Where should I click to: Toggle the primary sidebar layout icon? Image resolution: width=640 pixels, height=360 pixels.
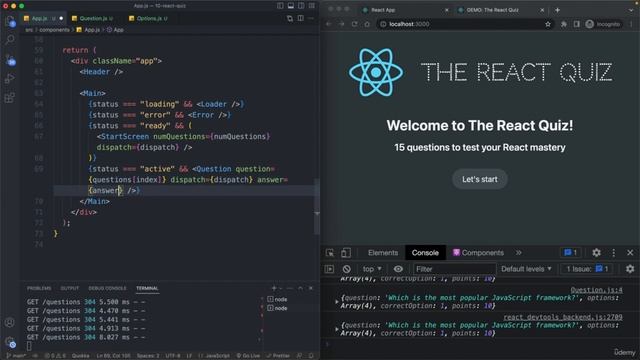(280, 6)
